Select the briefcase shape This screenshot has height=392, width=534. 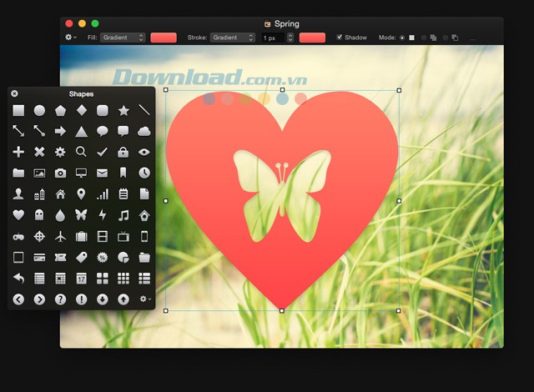[82, 236]
